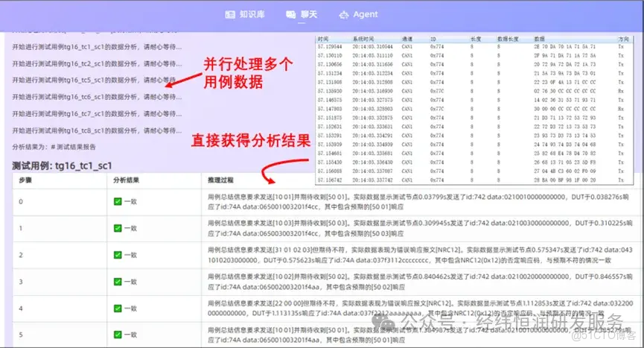Select data bytes 14 02 36 31 53 71 93 71
644x348 pixels.
pyautogui.click(x=565, y=100)
